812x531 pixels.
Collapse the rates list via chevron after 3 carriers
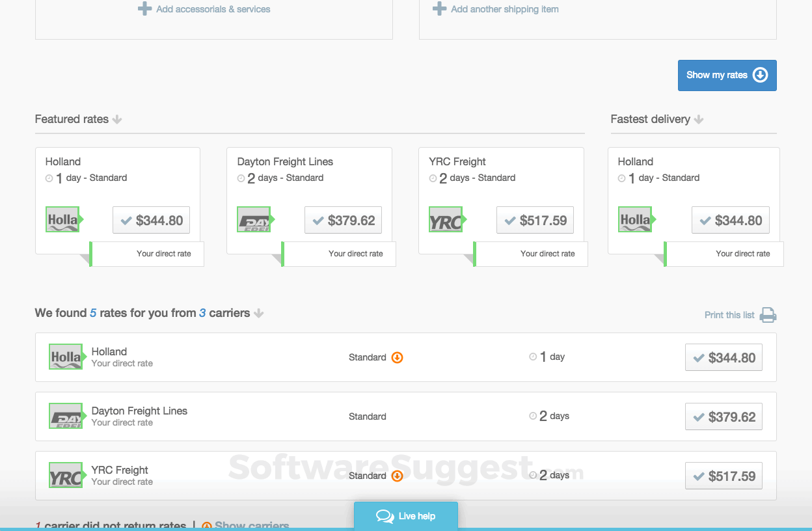pos(259,313)
